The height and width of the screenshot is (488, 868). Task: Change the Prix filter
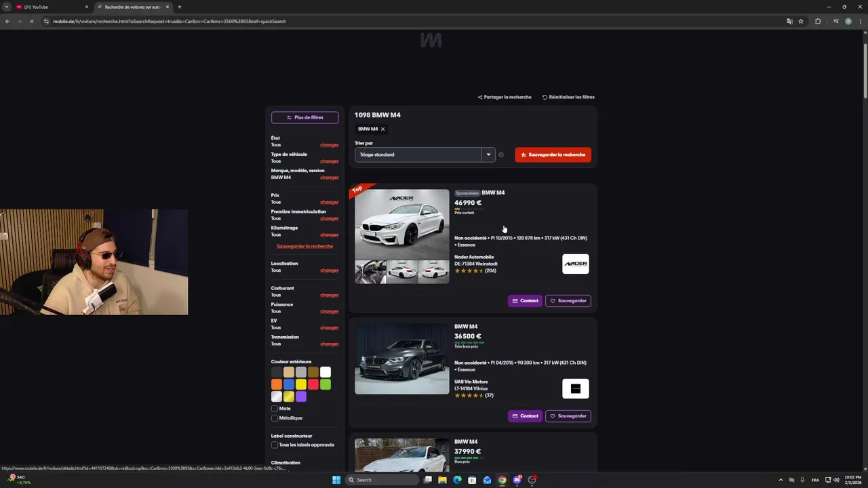[x=329, y=202]
